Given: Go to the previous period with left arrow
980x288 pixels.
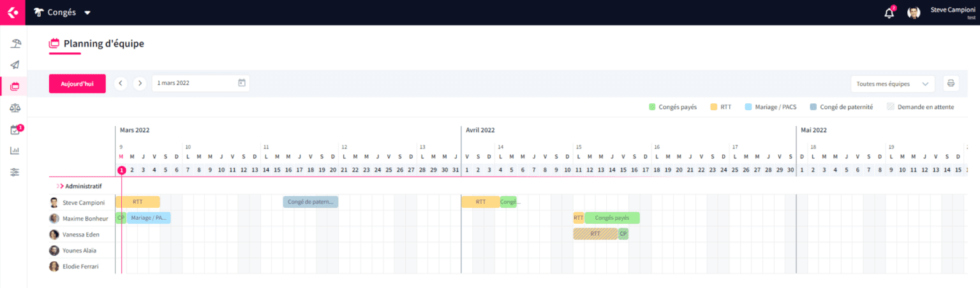Looking at the screenshot, I should coord(121,83).
